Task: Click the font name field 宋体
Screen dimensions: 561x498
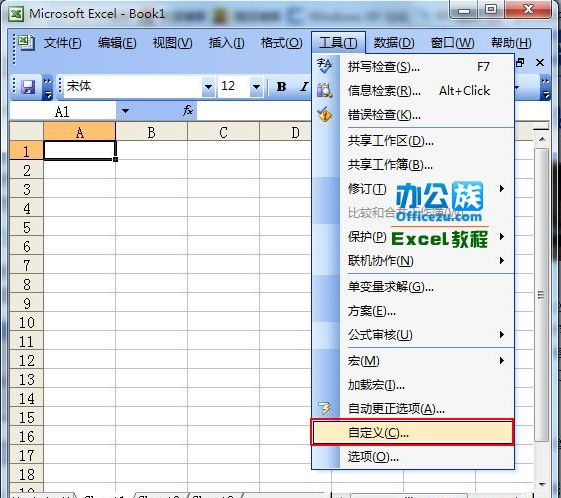Action: [x=132, y=87]
